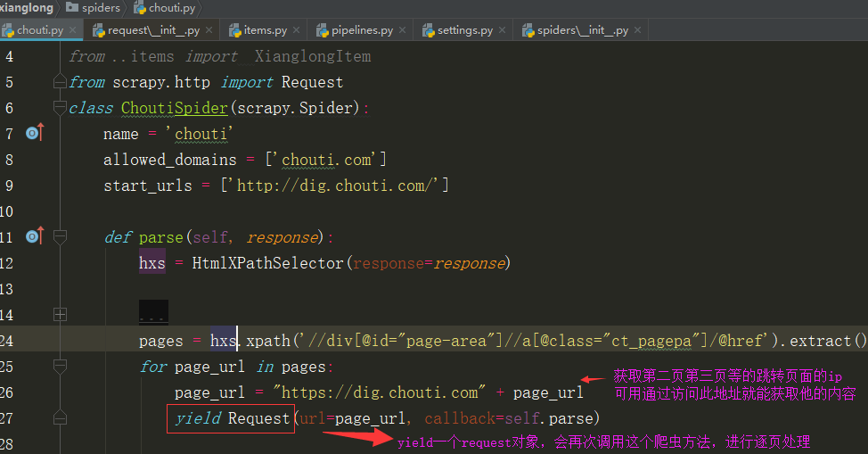Click the Python file icon on pipelines.py tab
Viewport: 868px width, 454px height.
click(323, 30)
